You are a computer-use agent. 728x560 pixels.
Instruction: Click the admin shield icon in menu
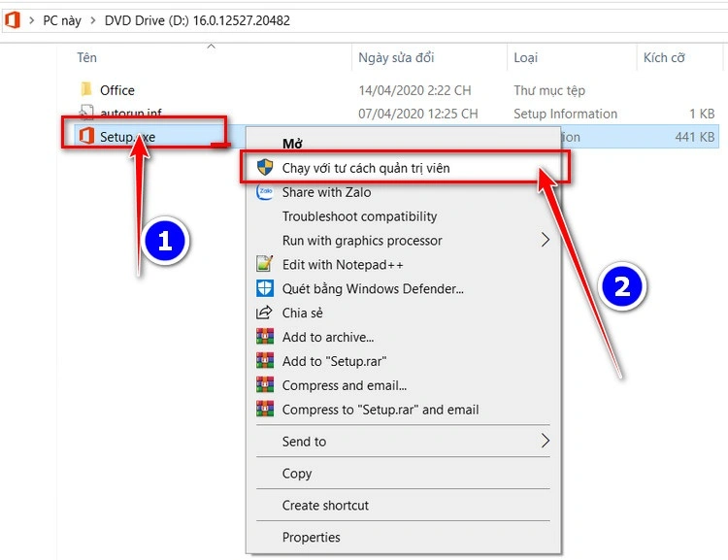coord(265,168)
